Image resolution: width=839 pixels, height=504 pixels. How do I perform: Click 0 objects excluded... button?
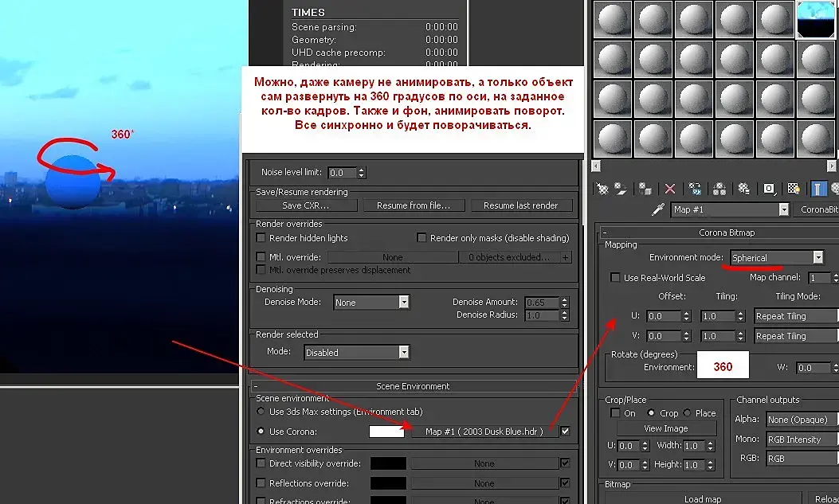(509, 257)
